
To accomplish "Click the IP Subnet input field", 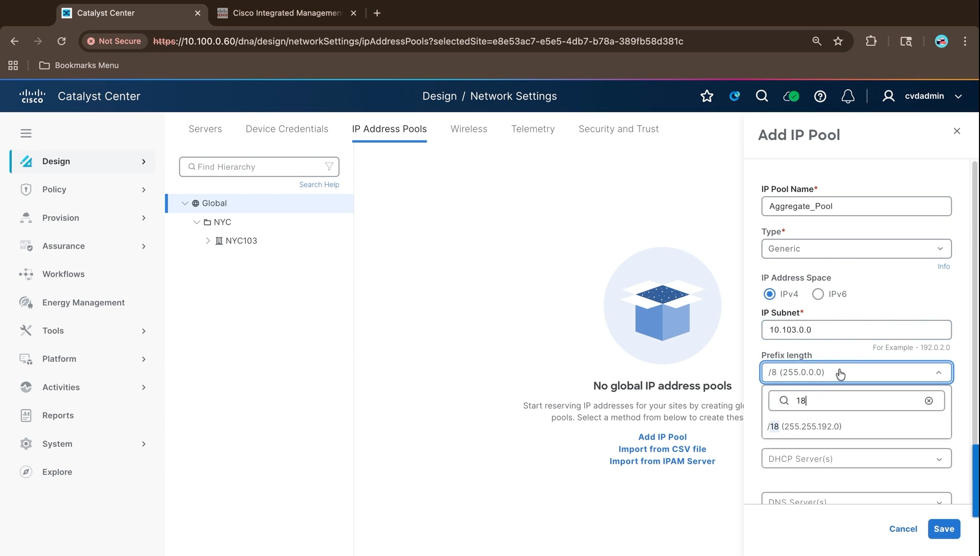I will 856,330.
